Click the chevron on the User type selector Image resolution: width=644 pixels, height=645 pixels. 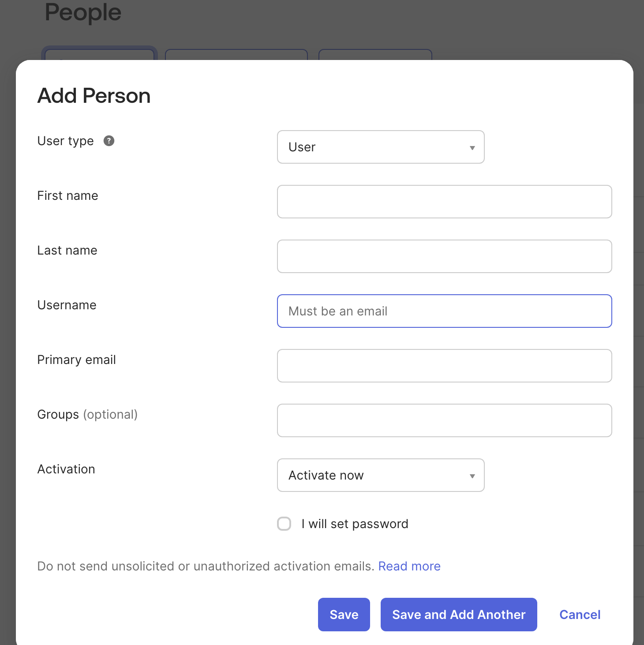coord(472,147)
